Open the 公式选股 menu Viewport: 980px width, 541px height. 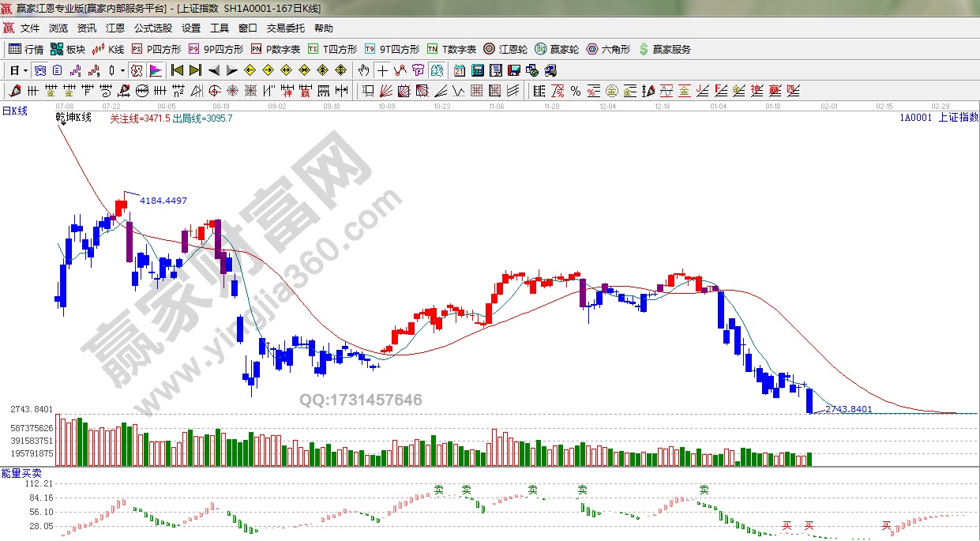tap(152, 28)
